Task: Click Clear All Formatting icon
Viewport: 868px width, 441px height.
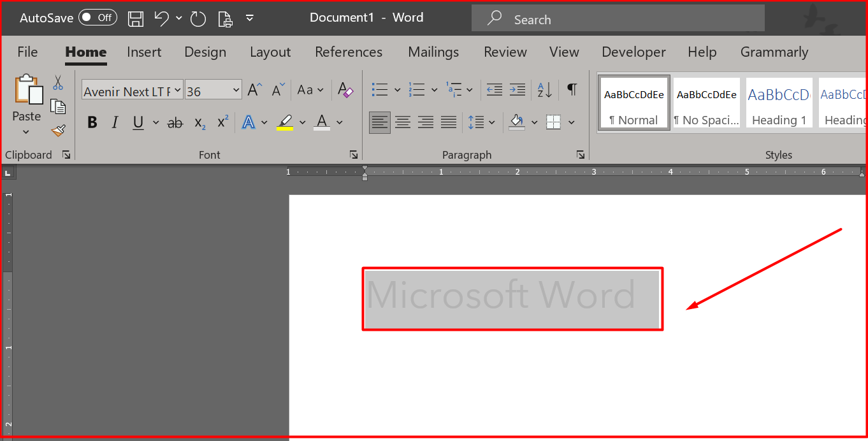Action: coord(345,90)
